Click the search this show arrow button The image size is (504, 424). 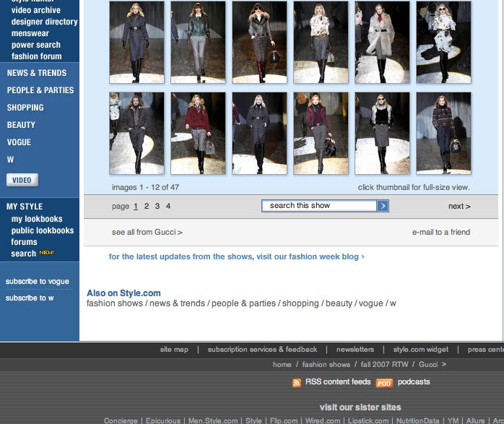[383, 206]
